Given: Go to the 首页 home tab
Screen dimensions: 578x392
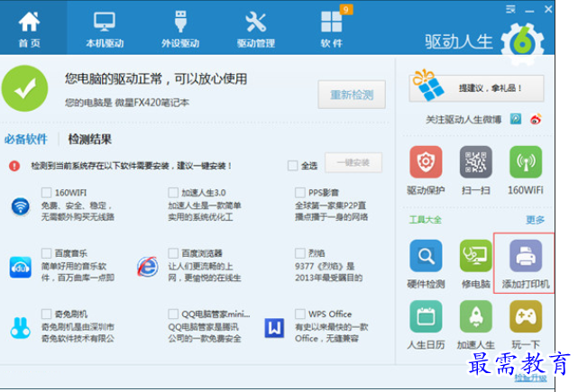Looking at the screenshot, I should click(x=30, y=29).
